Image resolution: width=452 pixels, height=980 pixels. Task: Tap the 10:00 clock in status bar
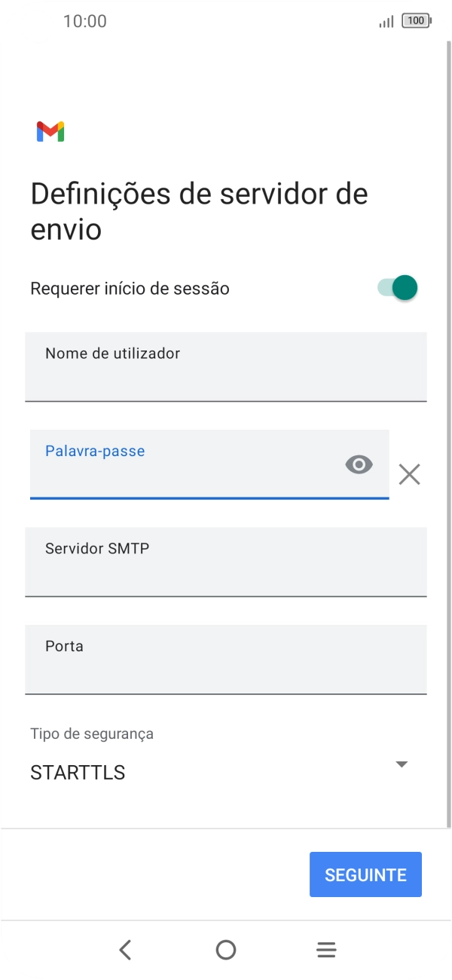(x=85, y=21)
